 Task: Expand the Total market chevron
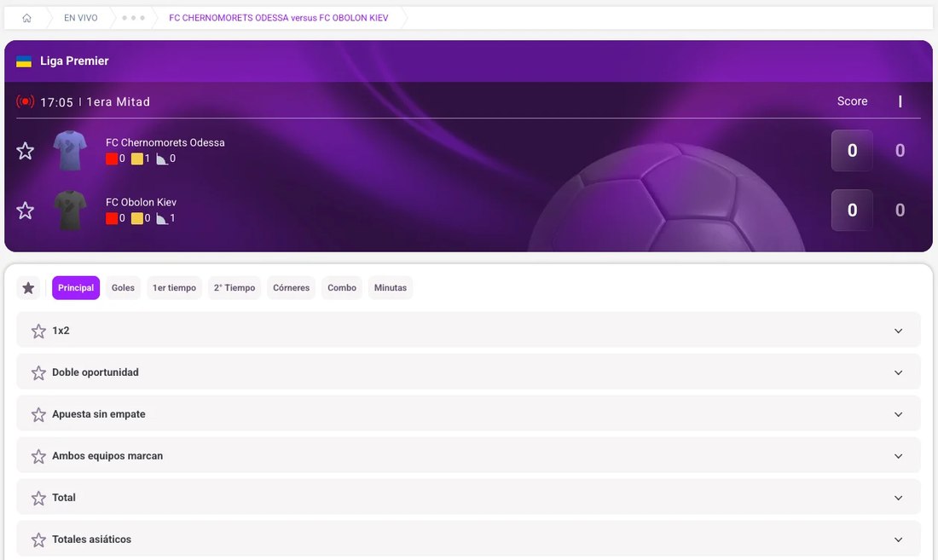(x=899, y=499)
